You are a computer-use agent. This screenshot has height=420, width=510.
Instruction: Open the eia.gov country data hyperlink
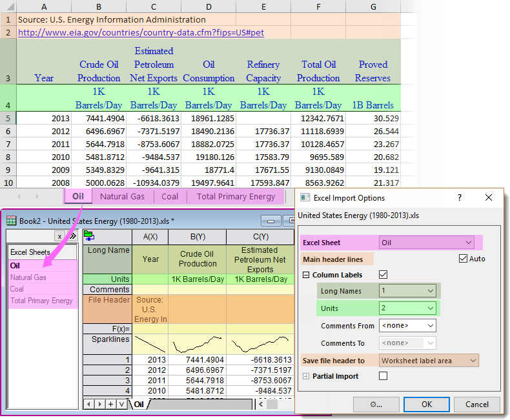coord(141,32)
